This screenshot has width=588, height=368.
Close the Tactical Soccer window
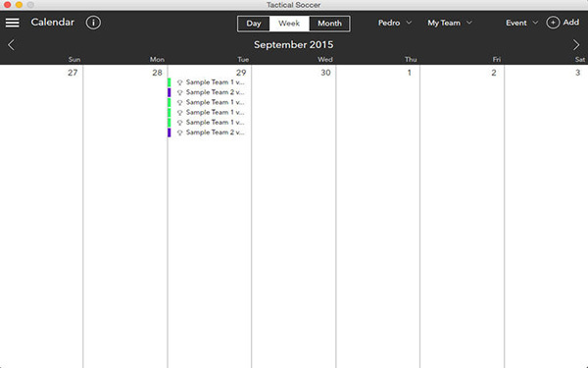click(7, 5)
